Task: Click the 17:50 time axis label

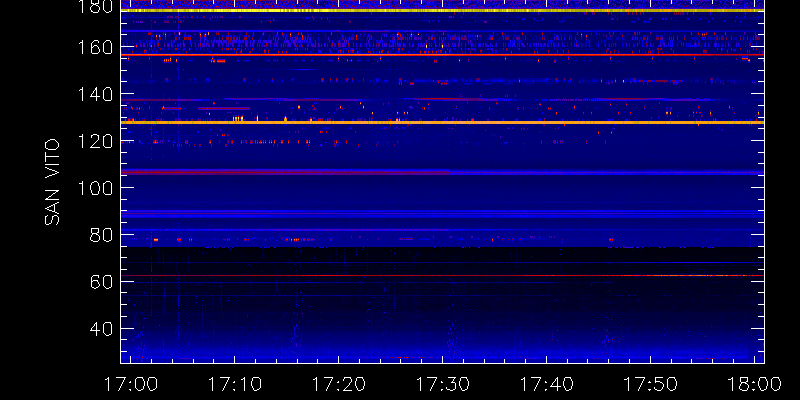Action: [x=651, y=384]
